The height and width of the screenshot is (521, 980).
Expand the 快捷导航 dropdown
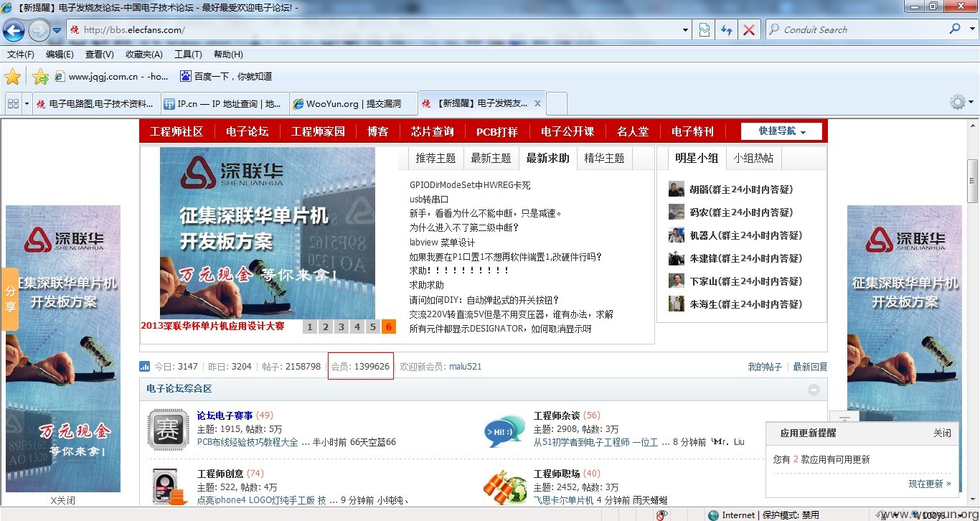pyautogui.click(x=781, y=131)
